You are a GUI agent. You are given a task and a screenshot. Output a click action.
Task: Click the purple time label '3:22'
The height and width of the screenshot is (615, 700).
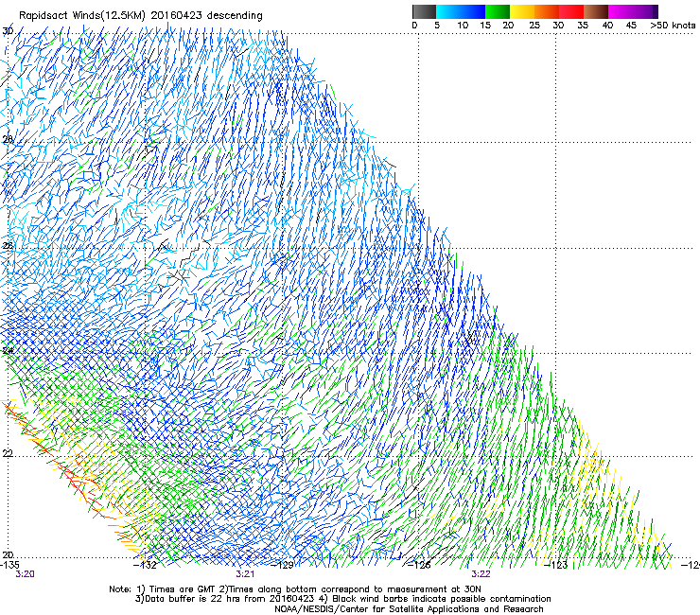tap(481, 574)
